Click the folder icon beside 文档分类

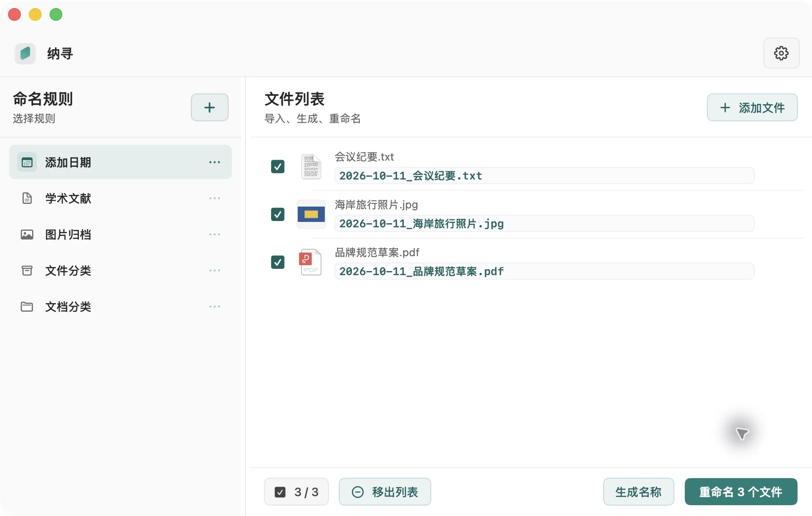tap(27, 307)
